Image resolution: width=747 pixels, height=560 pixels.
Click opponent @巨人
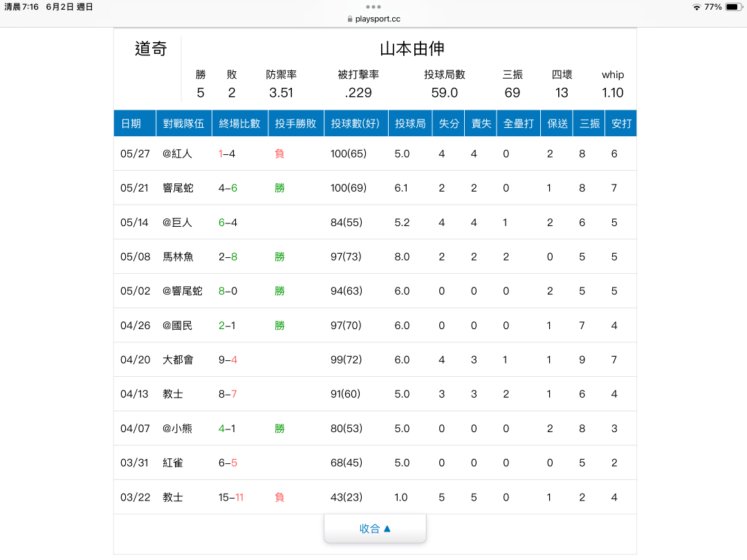(177, 223)
